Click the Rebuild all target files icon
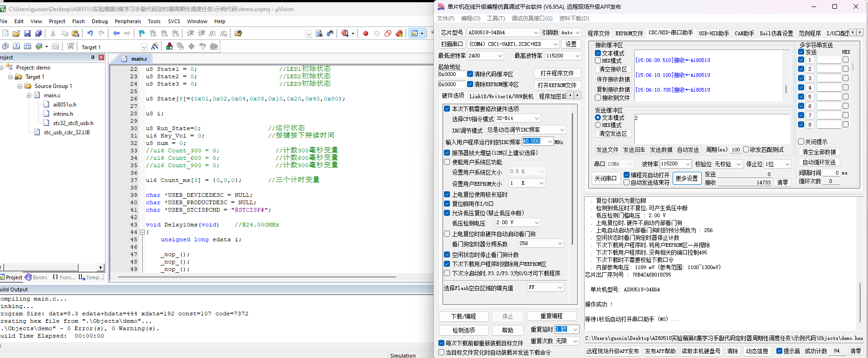 (x=27, y=46)
